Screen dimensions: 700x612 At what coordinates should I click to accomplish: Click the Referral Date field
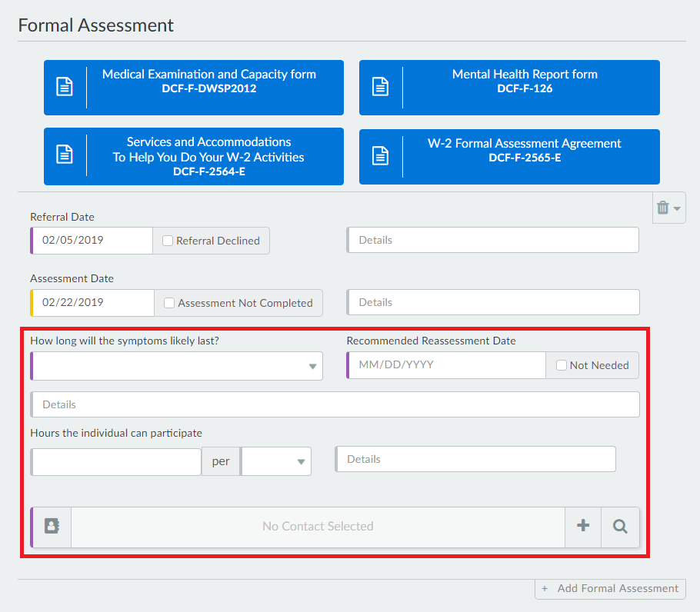92,241
